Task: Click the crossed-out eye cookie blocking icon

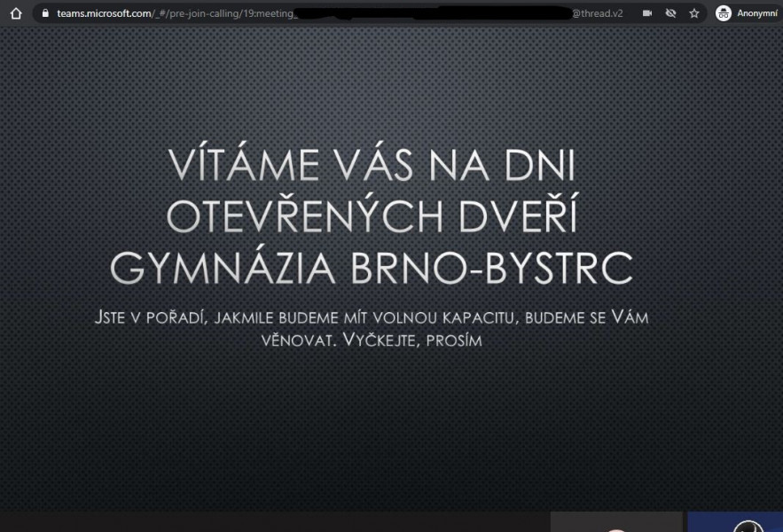Action: [x=671, y=13]
